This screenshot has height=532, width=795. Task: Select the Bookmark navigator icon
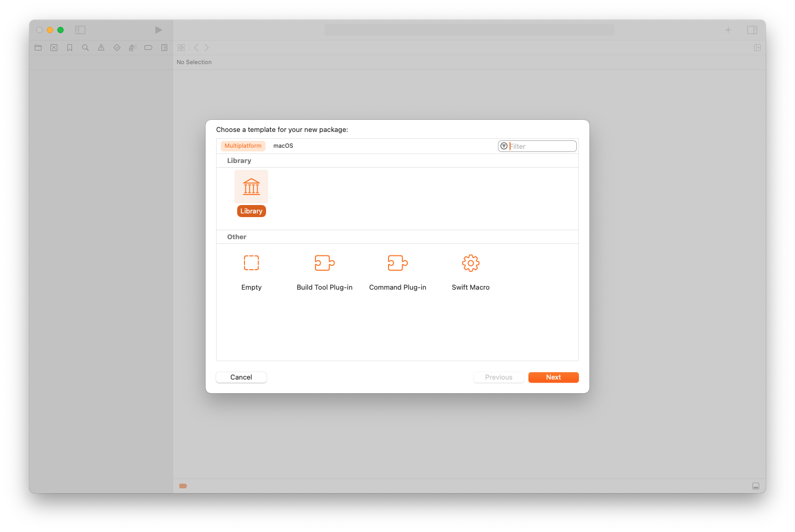pyautogui.click(x=69, y=47)
